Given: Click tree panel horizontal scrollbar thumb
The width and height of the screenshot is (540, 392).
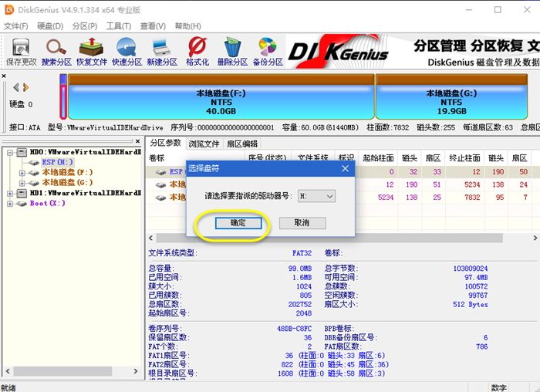Looking at the screenshot, I should click(62, 371).
